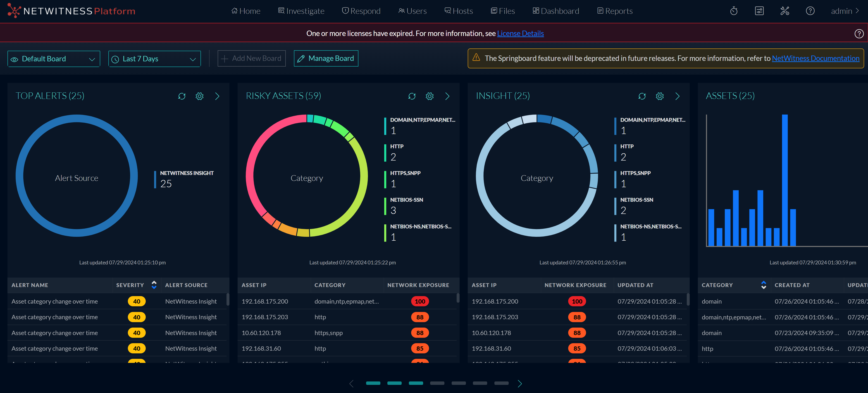Open the Respond menu
868x393 pixels.
point(361,11)
